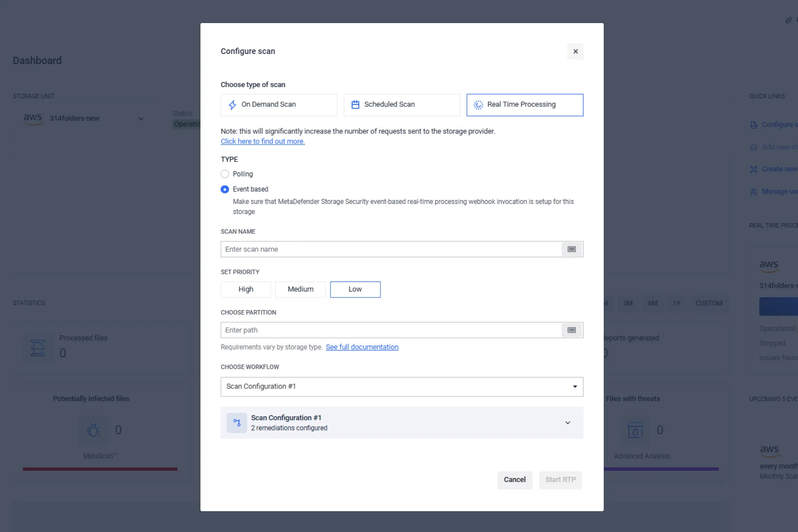Open the Choose Workflow dropdown
The width and height of the screenshot is (798, 532).
pyautogui.click(x=402, y=387)
